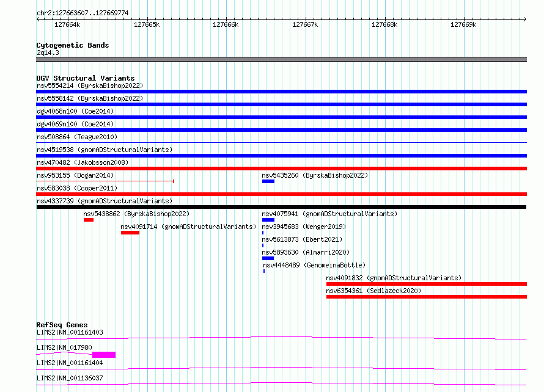Click the LIMS2|NM_017980 transcript label
544x392 pixels.
64,347
